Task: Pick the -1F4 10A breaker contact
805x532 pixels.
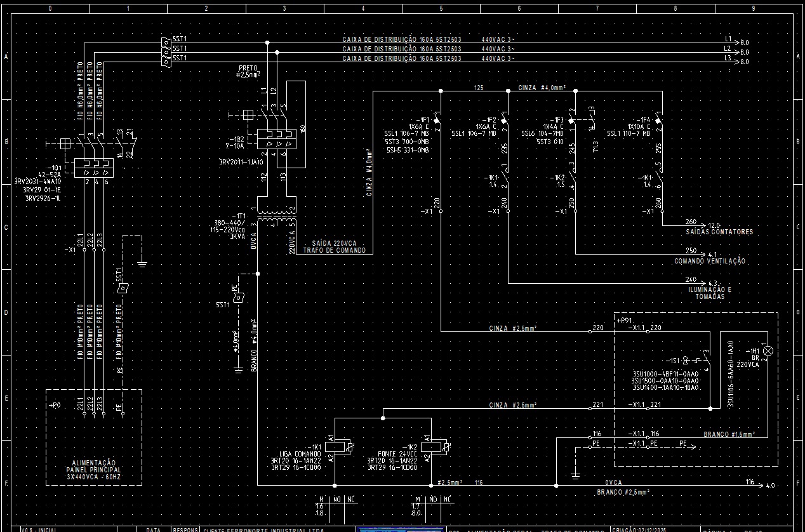Action: [660, 119]
